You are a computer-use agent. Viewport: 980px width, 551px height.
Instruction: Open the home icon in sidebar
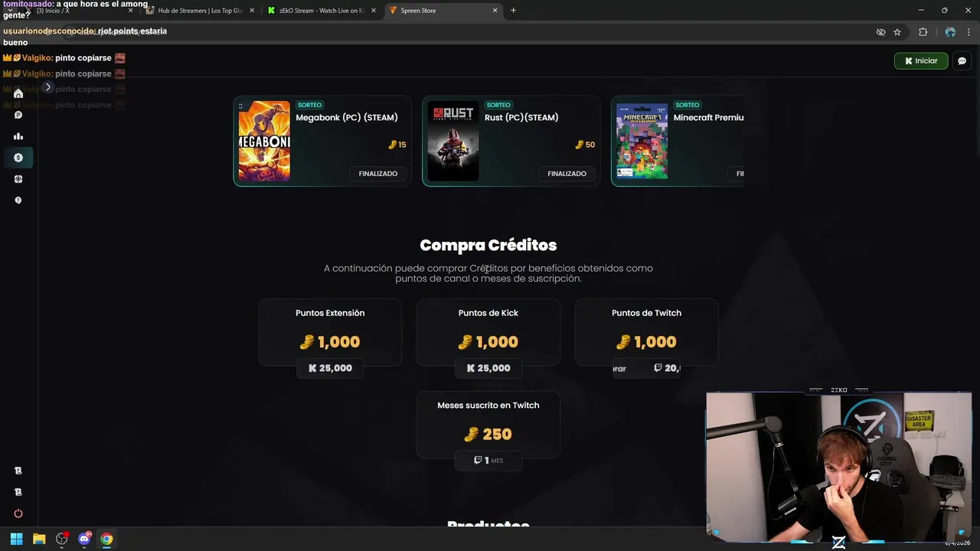18,93
